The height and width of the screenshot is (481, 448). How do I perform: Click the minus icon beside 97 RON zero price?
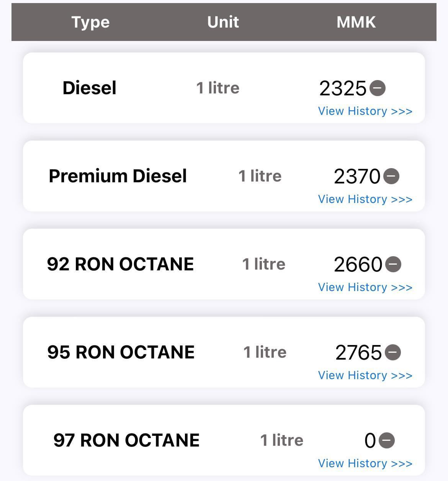[387, 440]
